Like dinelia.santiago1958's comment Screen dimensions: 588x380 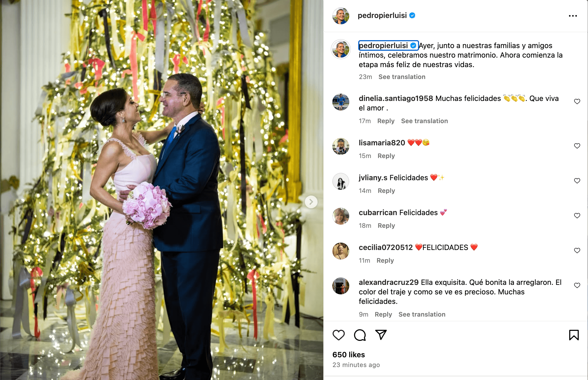tap(577, 101)
